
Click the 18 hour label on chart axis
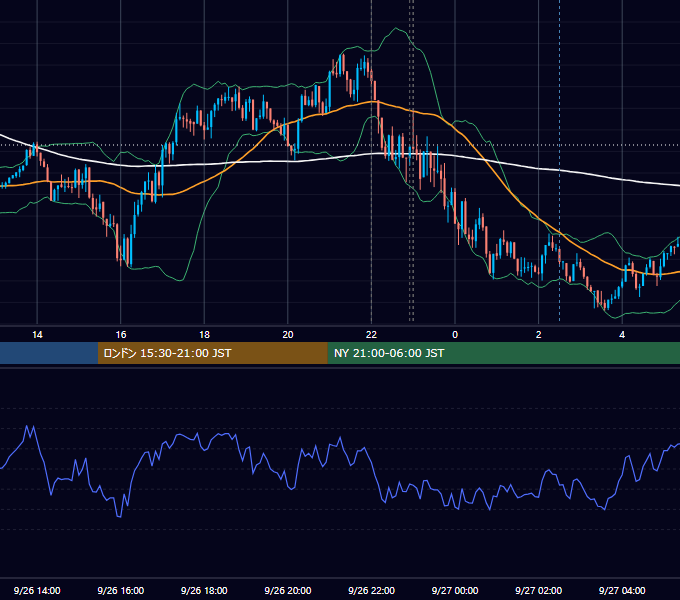204,335
